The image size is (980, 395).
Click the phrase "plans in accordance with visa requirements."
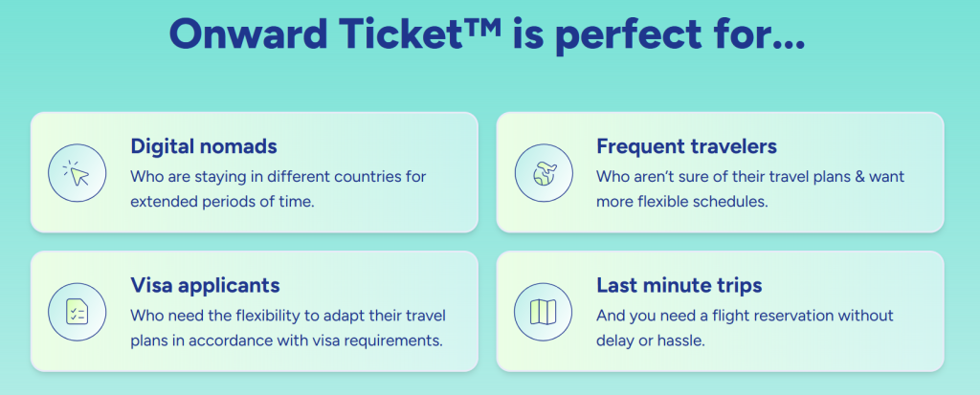click(x=285, y=340)
